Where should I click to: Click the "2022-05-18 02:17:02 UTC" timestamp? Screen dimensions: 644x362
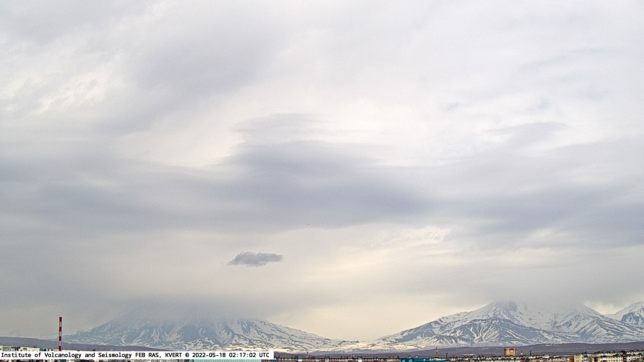pos(231,355)
